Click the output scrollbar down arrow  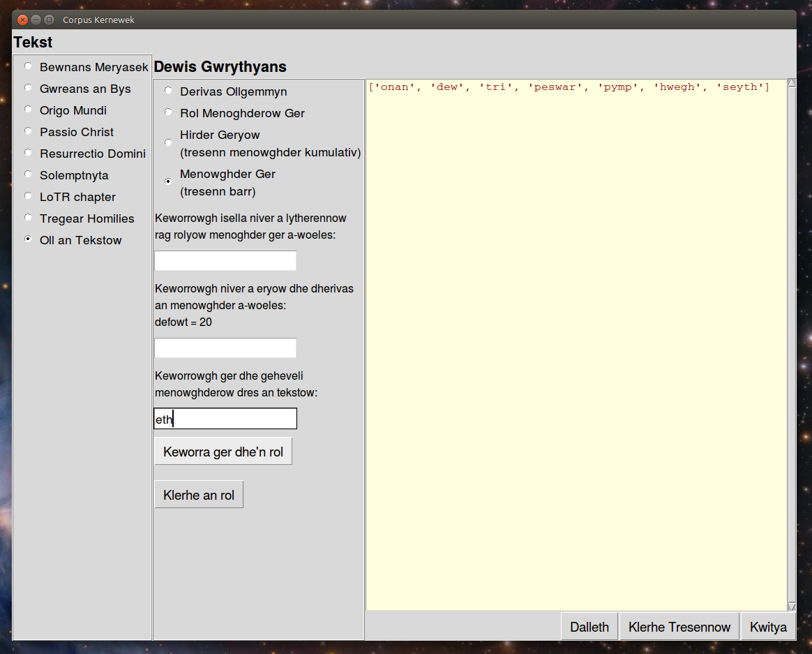[792, 607]
